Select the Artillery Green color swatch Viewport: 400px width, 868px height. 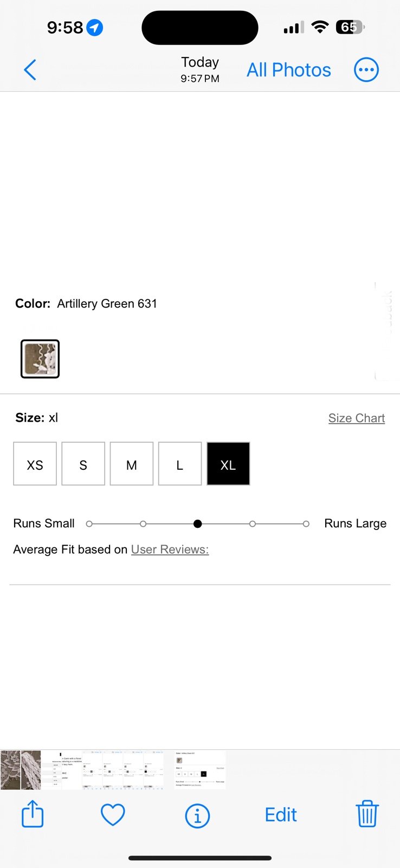pyautogui.click(x=40, y=359)
